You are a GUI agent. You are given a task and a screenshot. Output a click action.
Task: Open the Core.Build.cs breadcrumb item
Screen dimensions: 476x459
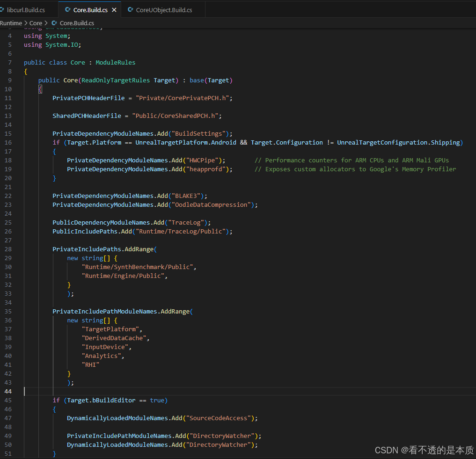77,23
